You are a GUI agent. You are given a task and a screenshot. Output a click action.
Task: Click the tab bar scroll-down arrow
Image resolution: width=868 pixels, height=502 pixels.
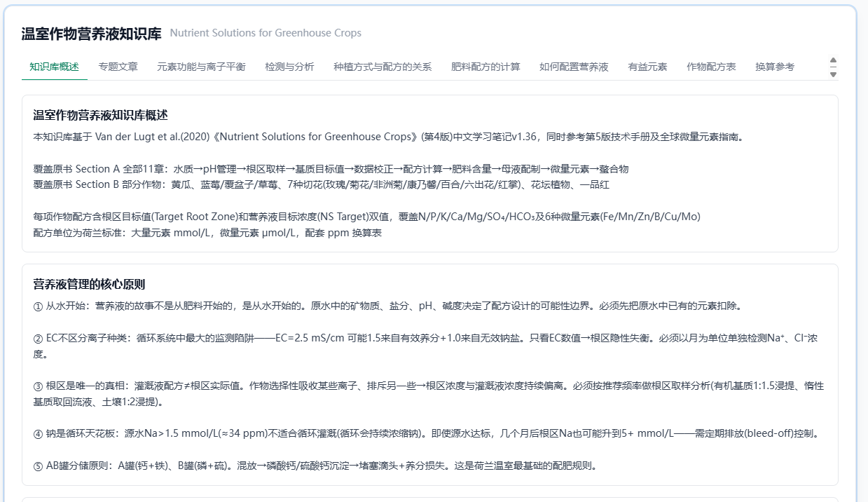click(833, 74)
